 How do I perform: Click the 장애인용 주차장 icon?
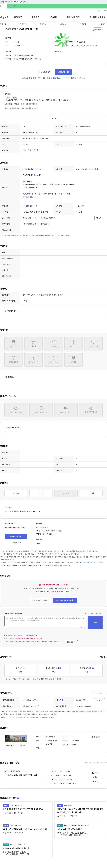tap(16, 410)
